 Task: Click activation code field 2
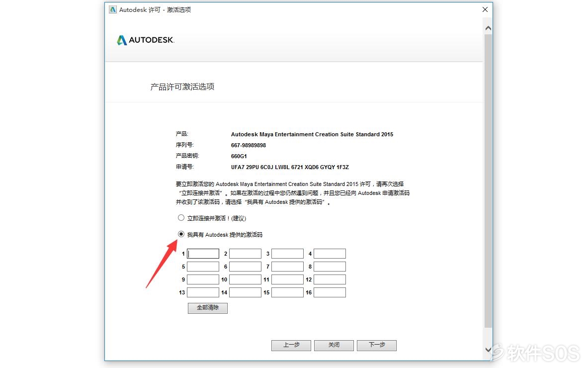coord(245,254)
